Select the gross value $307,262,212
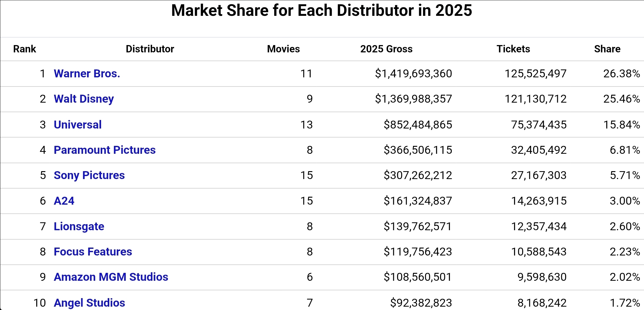This screenshot has height=310, width=644. pyautogui.click(x=418, y=175)
